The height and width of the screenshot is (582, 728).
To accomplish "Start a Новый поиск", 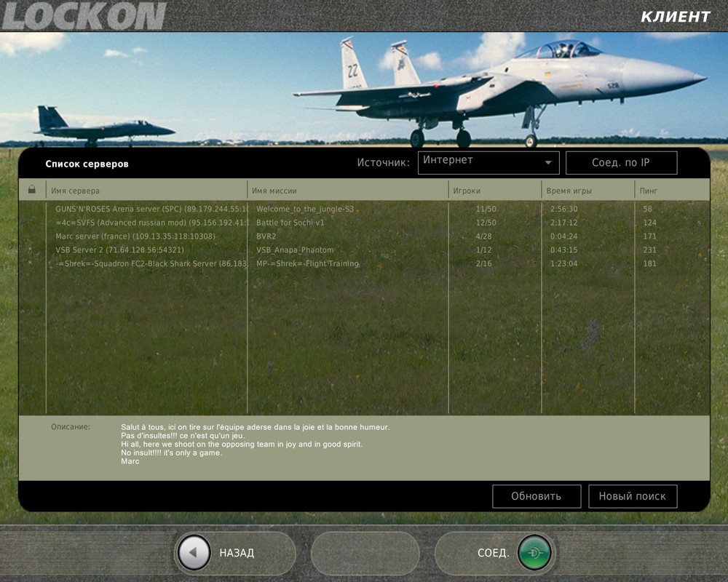I will click(x=633, y=496).
